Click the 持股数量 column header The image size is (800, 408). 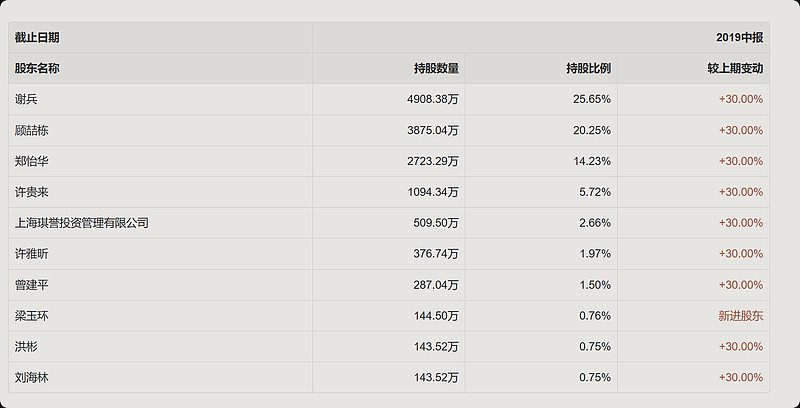436,69
